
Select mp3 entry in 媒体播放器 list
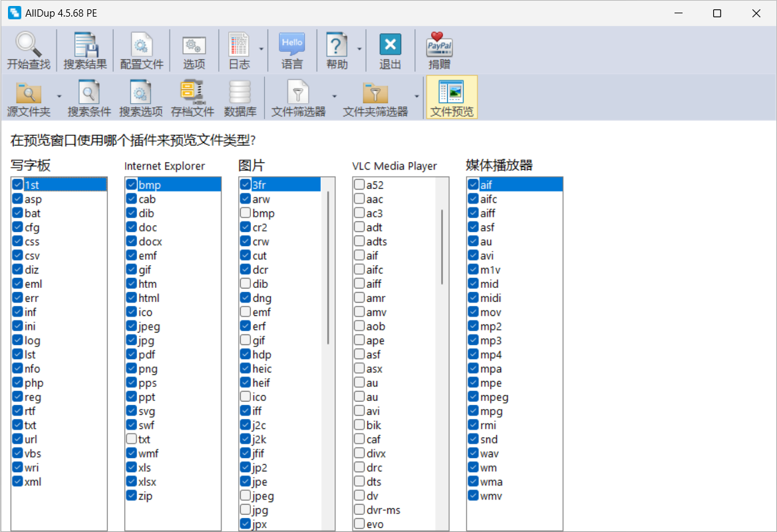tap(491, 340)
